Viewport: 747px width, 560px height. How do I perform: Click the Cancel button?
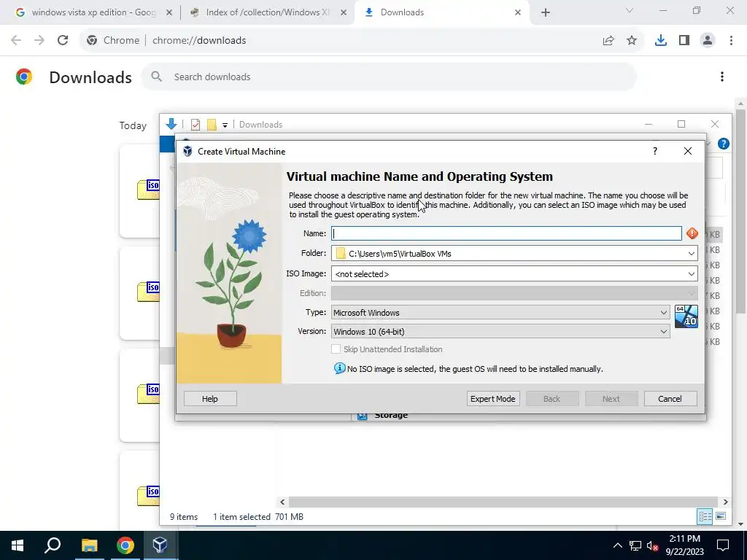(670, 399)
